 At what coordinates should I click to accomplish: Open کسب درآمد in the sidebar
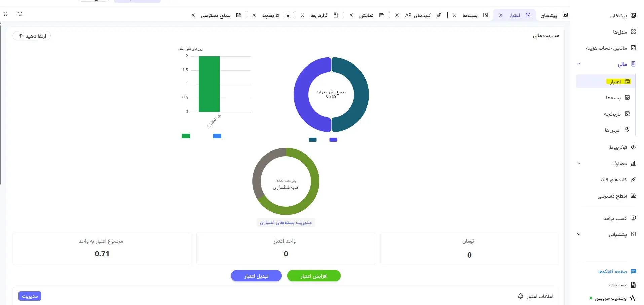pyautogui.click(x=619, y=218)
